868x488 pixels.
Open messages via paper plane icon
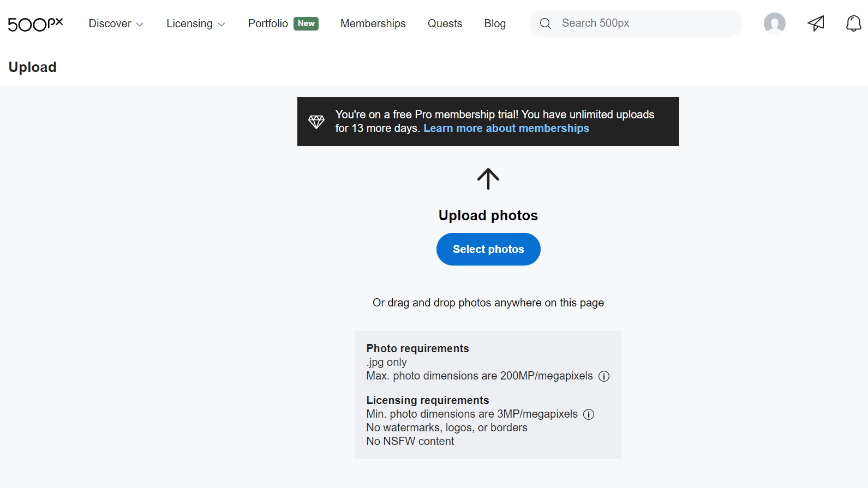[816, 23]
